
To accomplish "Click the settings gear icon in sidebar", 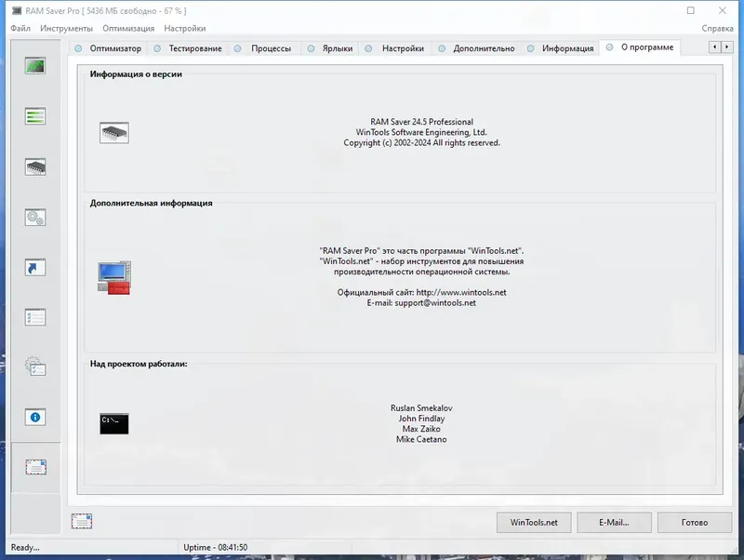I will (34, 367).
